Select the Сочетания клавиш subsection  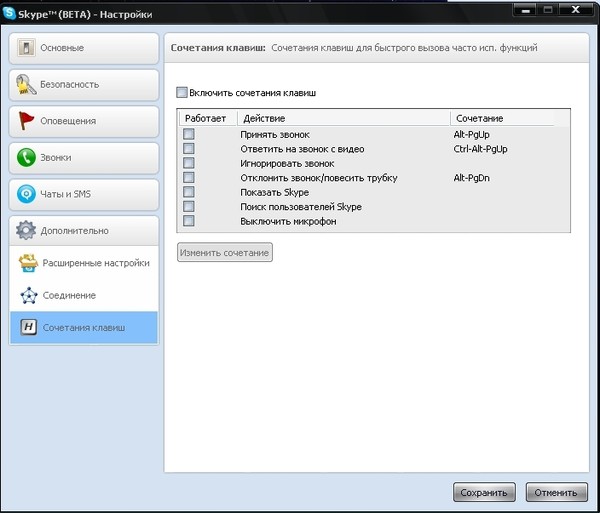coord(84,327)
